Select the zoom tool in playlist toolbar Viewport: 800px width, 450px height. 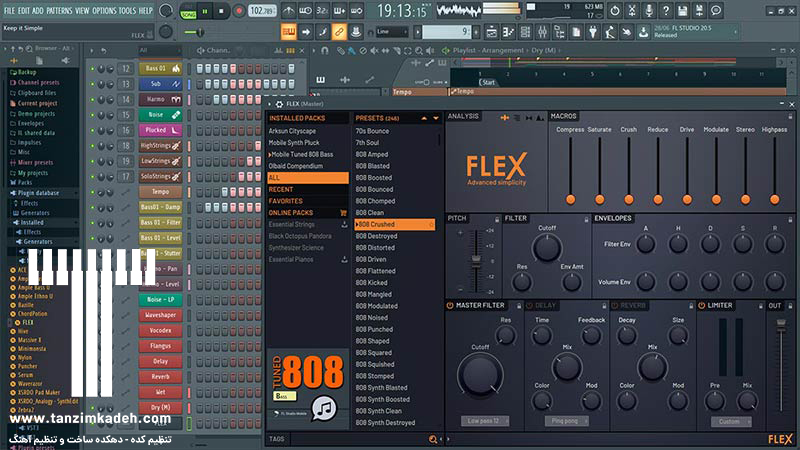(x=419, y=51)
